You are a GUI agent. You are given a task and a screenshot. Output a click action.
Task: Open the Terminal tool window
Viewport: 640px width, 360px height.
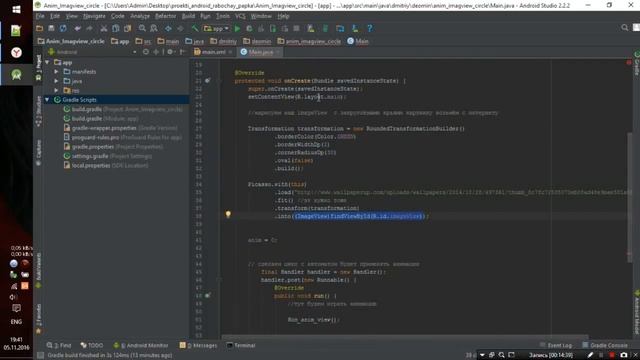coord(241,346)
